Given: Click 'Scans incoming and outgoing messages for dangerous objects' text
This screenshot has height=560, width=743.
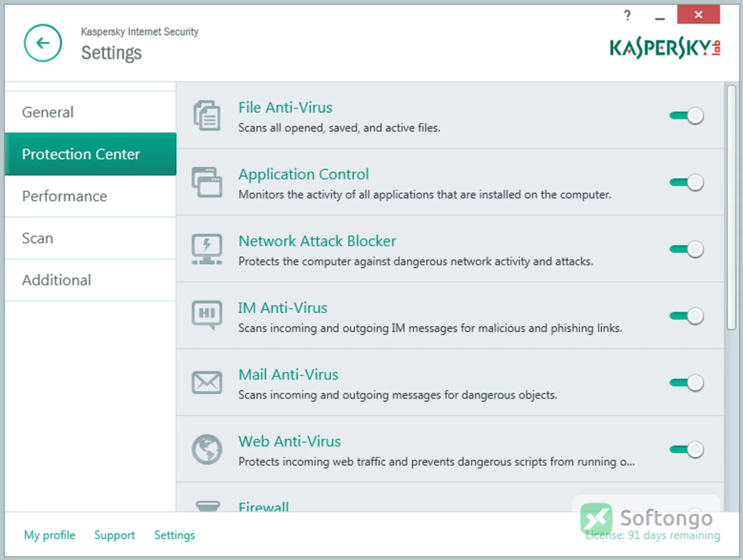Looking at the screenshot, I should click(x=398, y=395).
